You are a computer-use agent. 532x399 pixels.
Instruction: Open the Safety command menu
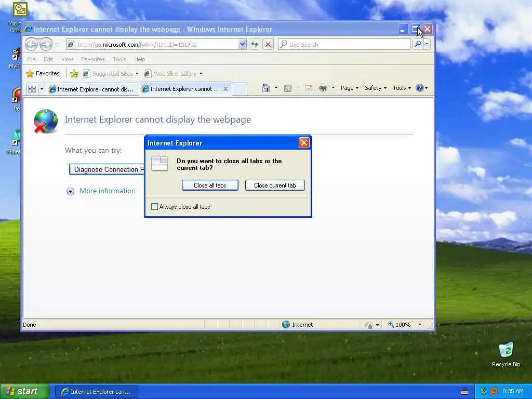(375, 88)
